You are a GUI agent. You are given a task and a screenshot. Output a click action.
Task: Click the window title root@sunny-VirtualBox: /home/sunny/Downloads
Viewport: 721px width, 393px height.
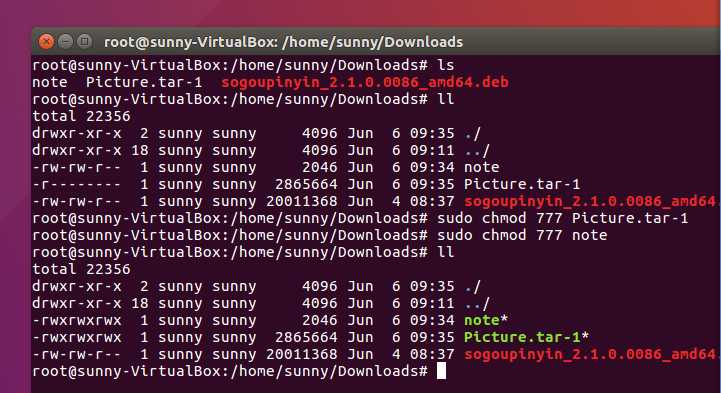pyautogui.click(x=283, y=42)
